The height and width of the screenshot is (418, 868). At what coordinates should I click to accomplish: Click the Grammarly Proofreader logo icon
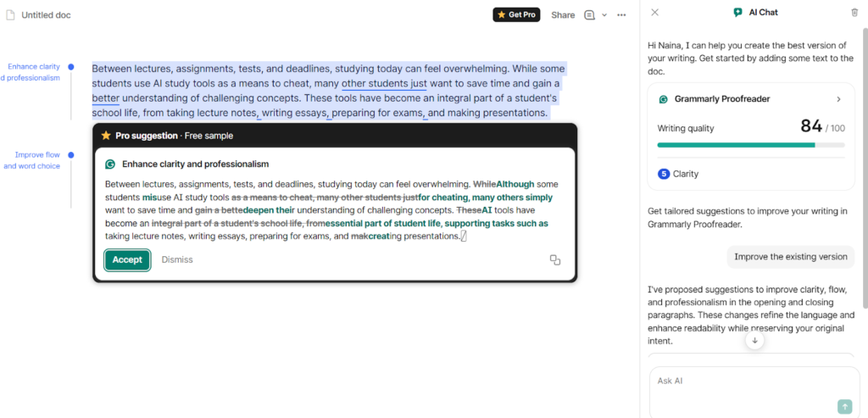click(x=663, y=99)
